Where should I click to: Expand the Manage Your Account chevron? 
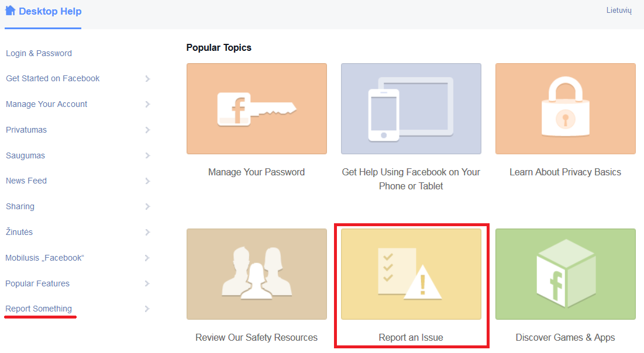(147, 104)
